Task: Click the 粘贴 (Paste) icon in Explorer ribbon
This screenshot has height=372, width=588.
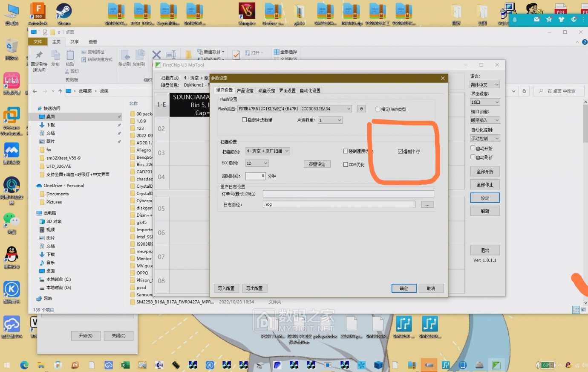Action: click(x=69, y=57)
